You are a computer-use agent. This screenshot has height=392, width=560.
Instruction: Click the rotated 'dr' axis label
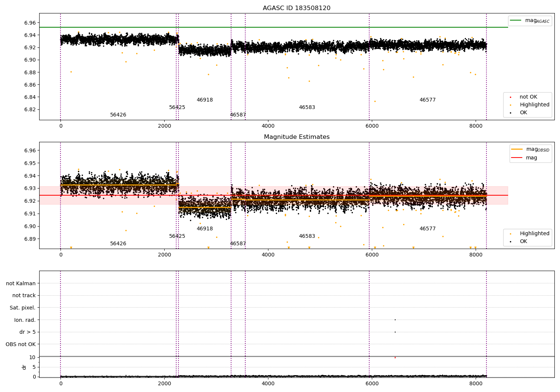click(x=24, y=367)
